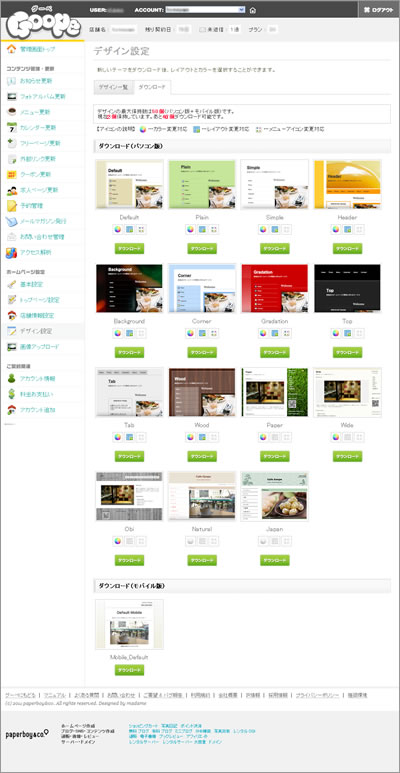Open the 料金お支払い dollar icon
The width and height of the screenshot is (400, 773).
point(12,394)
